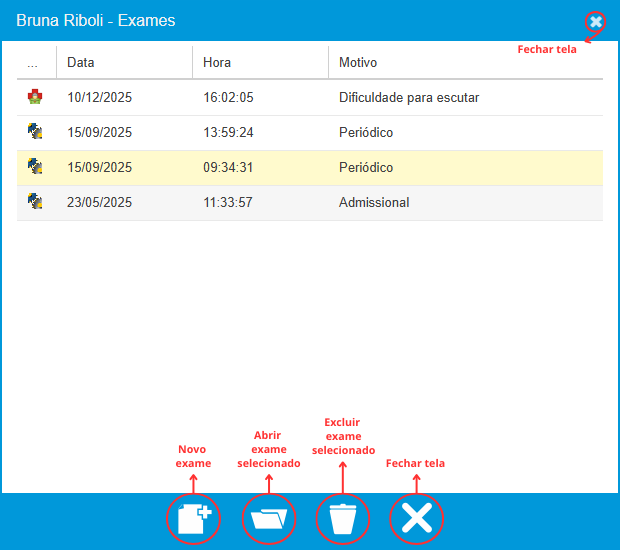The height and width of the screenshot is (550, 620).
Task: Click date 15/09/2025 in the 13:59:24 row
Action: pyautogui.click(x=100, y=132)
